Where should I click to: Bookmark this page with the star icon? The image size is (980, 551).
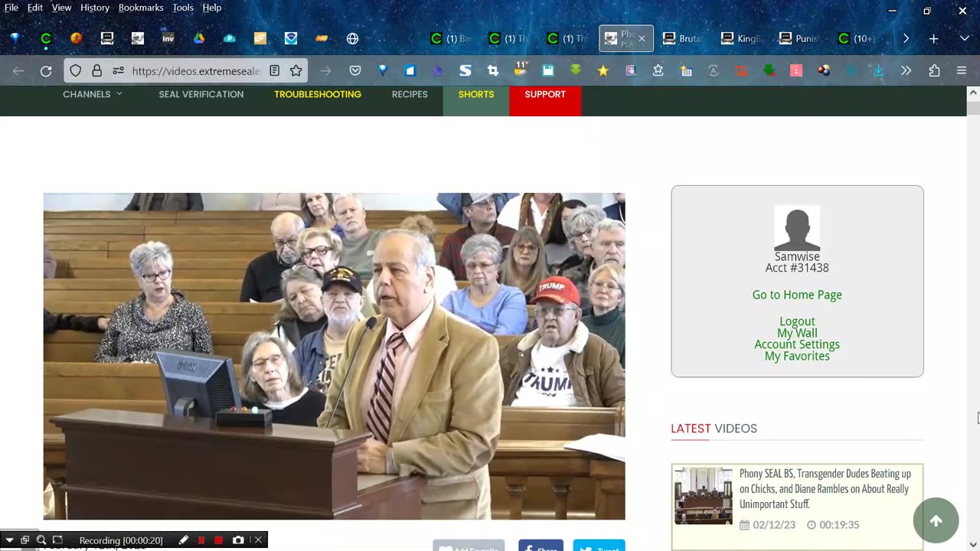(x=296, y=70)
